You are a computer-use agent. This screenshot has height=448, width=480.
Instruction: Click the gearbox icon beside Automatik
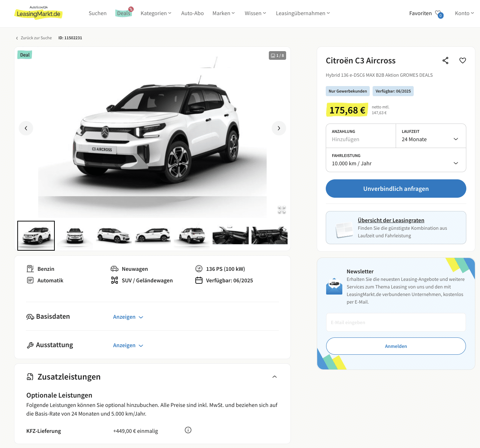tap(30, 280)
